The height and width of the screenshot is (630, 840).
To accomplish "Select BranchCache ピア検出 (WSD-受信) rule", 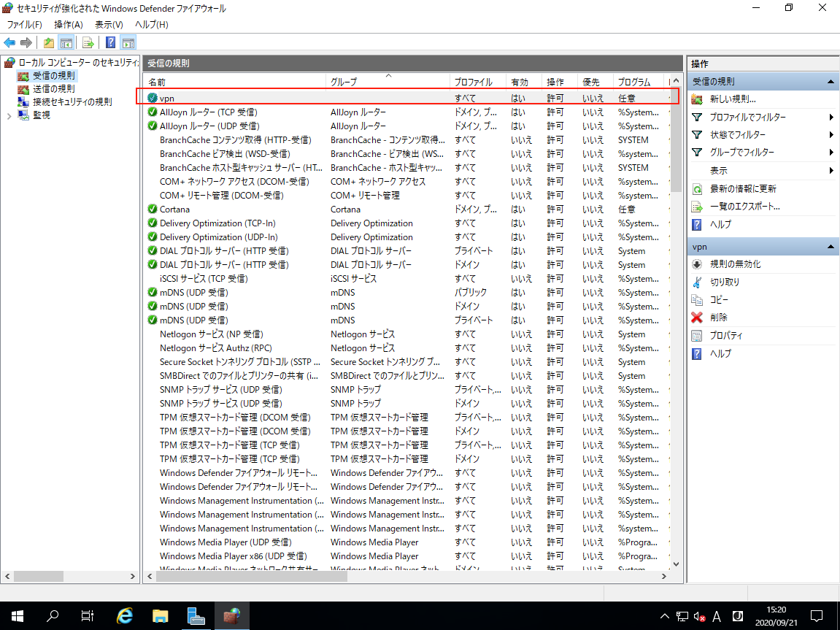I will tap(407, 154).
